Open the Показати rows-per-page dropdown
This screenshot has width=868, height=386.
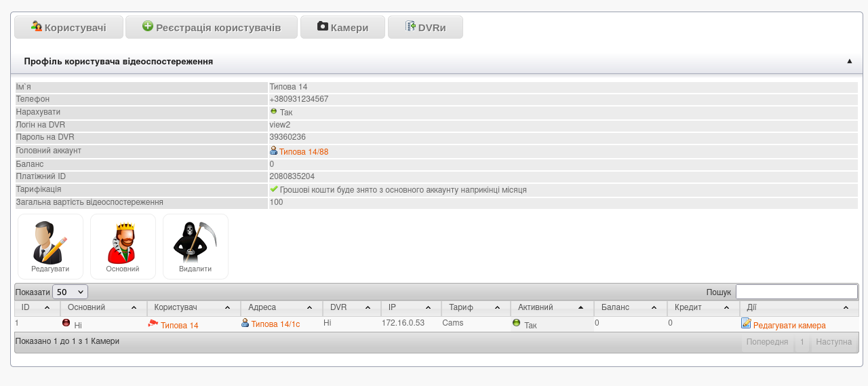pos(70,292)
